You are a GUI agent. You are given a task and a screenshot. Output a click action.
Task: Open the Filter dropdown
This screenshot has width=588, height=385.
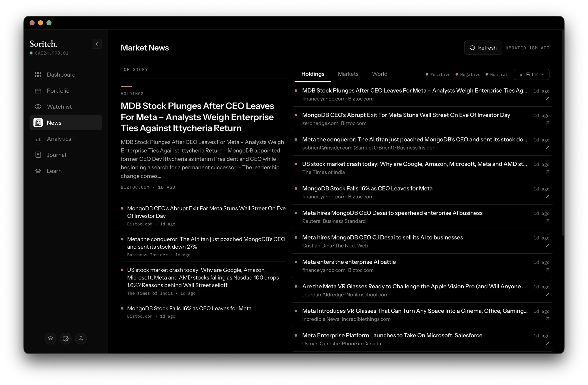point(532,74)
